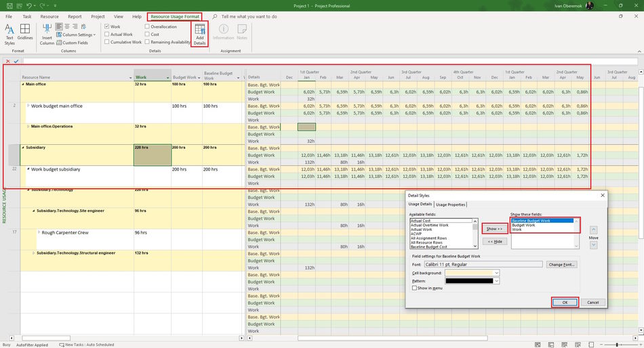The width and height of the screenshot is (644, 348).
Task: Open the Work column filter dropdown
Action: (x=167, y=78)
